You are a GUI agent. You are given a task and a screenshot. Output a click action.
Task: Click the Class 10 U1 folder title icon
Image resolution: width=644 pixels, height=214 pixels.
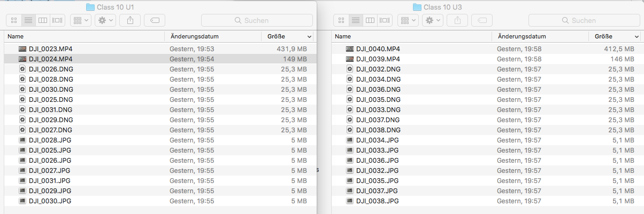point(90,6)
